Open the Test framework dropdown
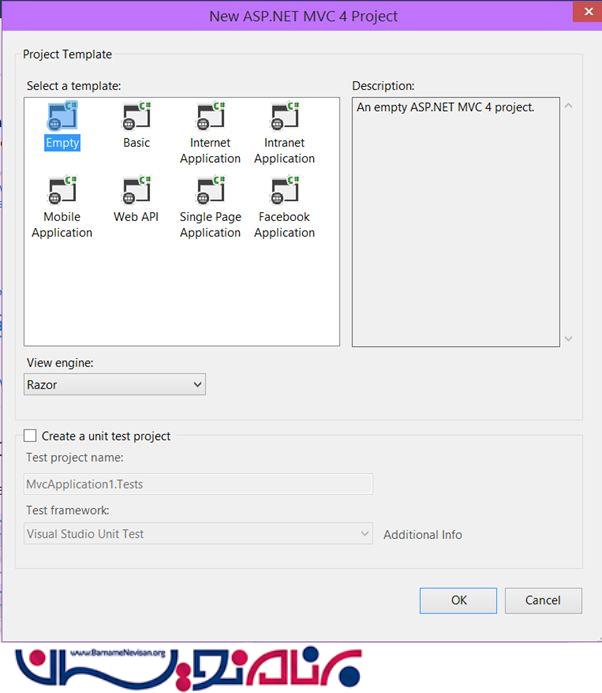The height and width of the screenshot is (693, 602). point(198,533)
